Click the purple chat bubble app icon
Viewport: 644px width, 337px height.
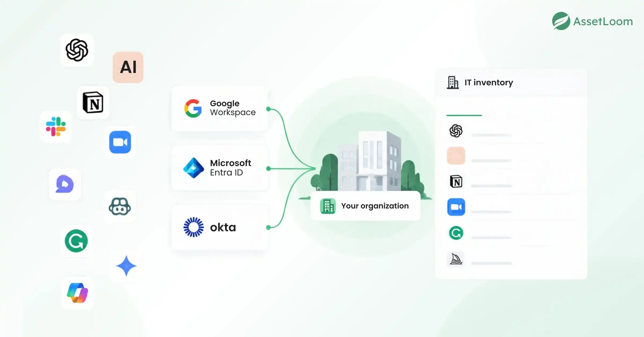pyautogui.click(x=65, y=184)
